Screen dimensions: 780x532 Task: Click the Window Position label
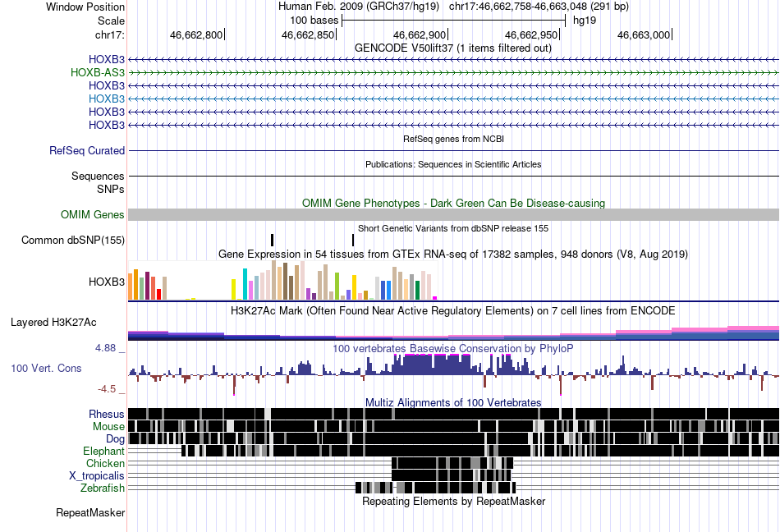click(x=85, y=7)
